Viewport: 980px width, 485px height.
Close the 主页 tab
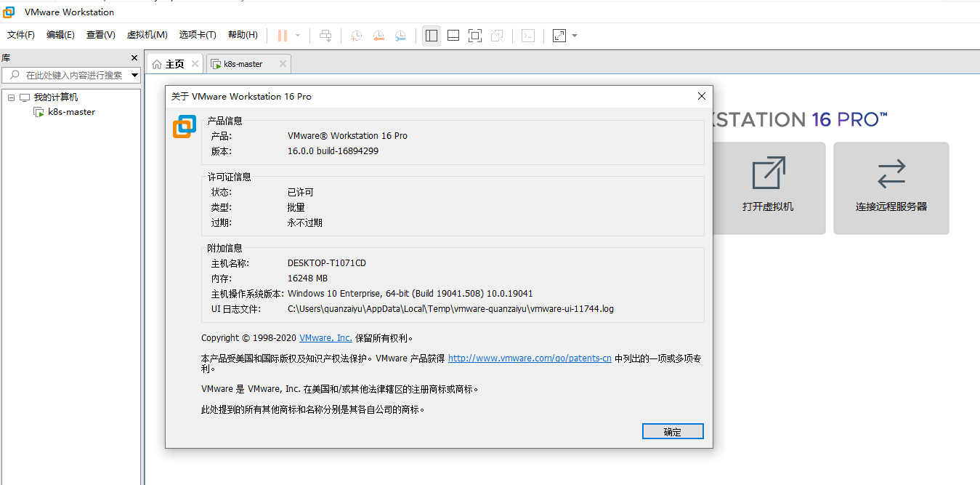click(x=195, y=64)
